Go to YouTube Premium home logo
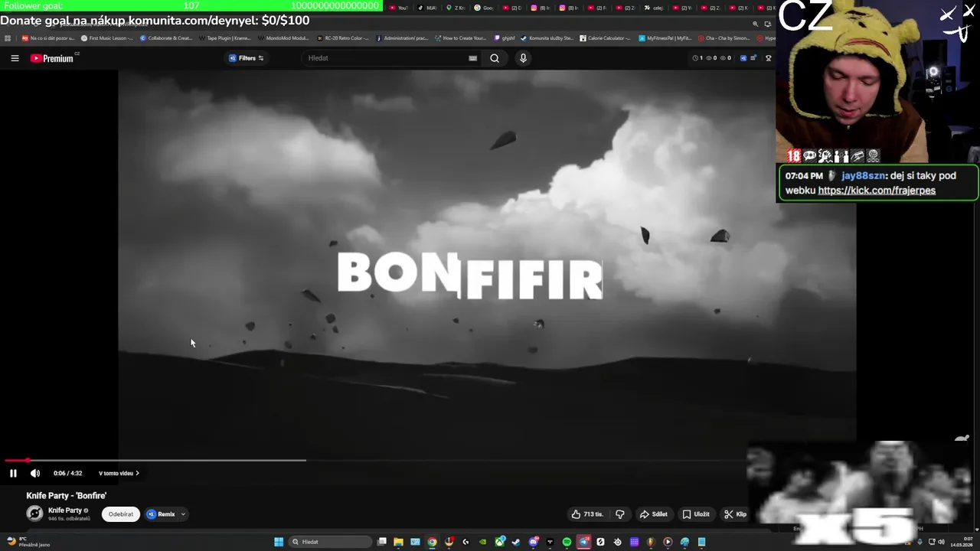Image resolution: width=980 pixels, height=551 pixels. (x=52, y=58)
